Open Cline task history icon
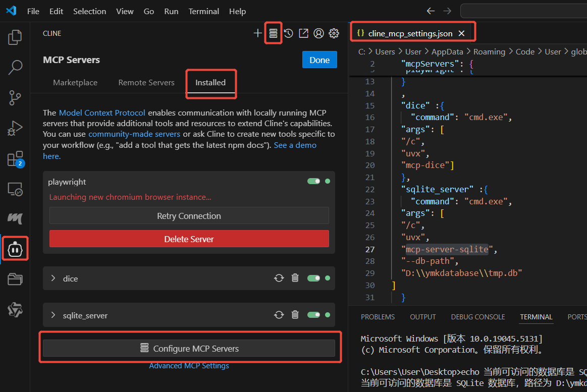 pos(288,33)
